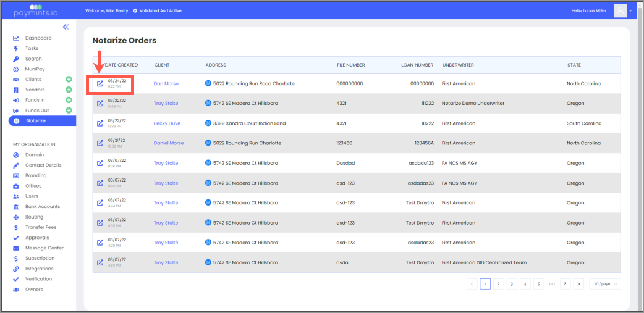Open client link Daniel Morse

point(168,143)
